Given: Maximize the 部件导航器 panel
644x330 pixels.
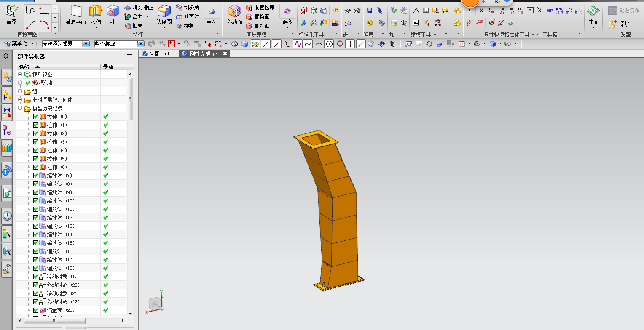Looking at the screenshot, I should (129, 57).
